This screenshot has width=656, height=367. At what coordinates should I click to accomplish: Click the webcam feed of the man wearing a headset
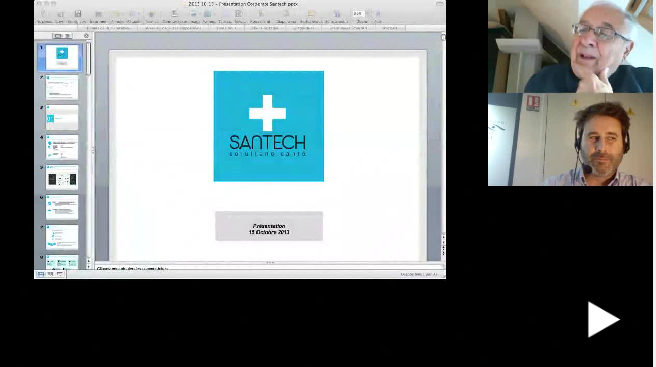click(570, 139)
